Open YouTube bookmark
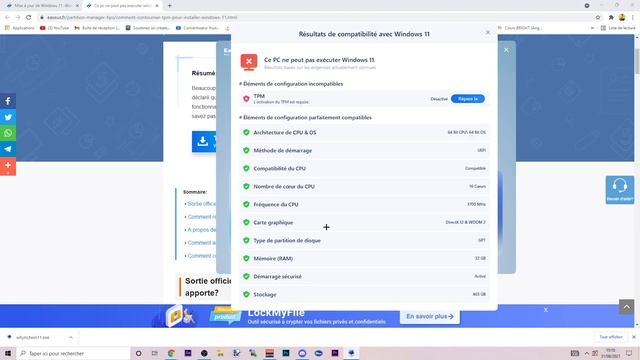The width and height of the screenshot is (640, 360). pyautogui.click(x=54, y=28)
